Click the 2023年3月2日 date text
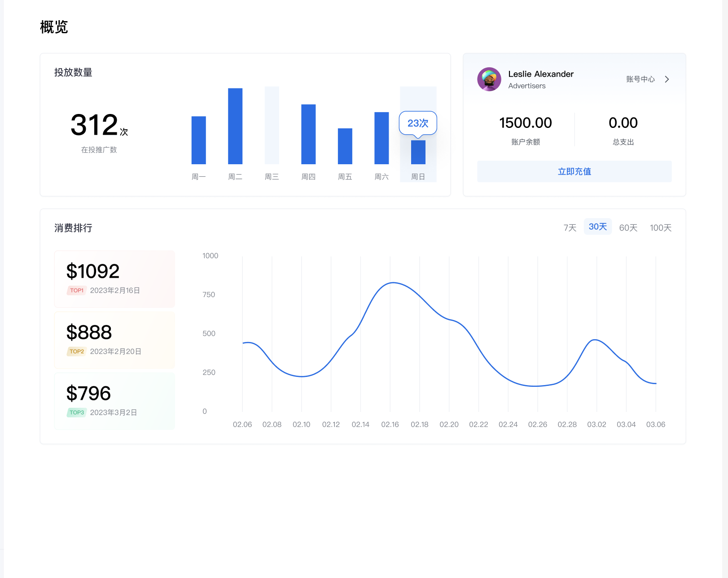This screenshot has width=728, height=578. coord(114,412)
